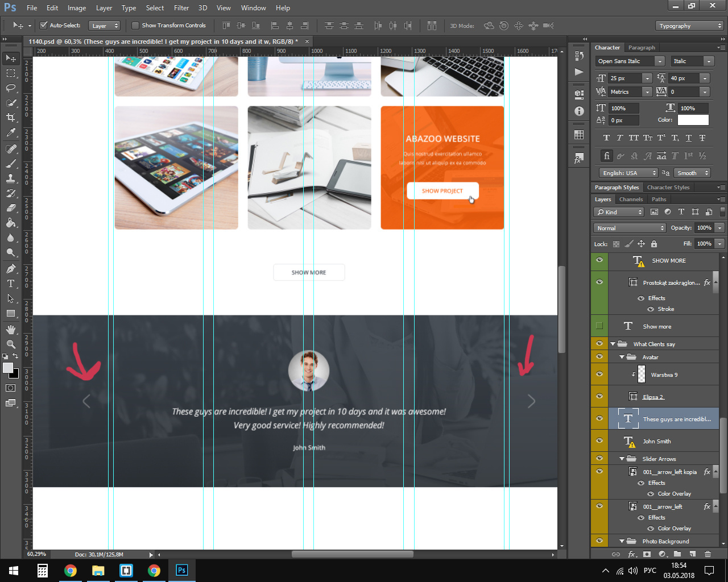Enable Show Transform Controls checkbox

135,25
